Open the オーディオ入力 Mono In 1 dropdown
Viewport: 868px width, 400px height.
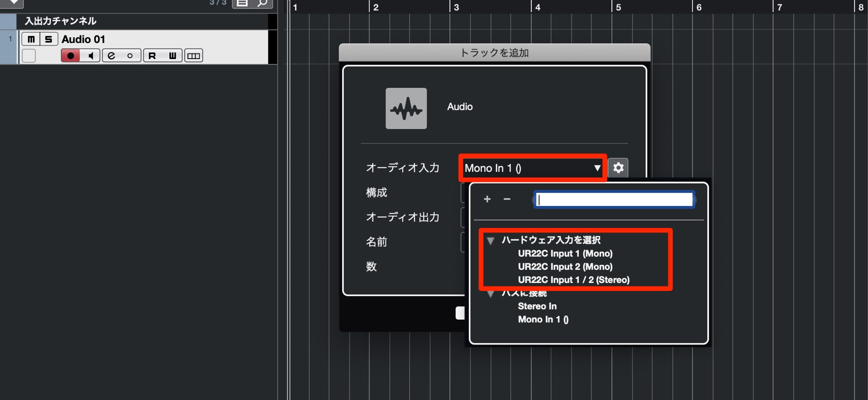point(532,168)
